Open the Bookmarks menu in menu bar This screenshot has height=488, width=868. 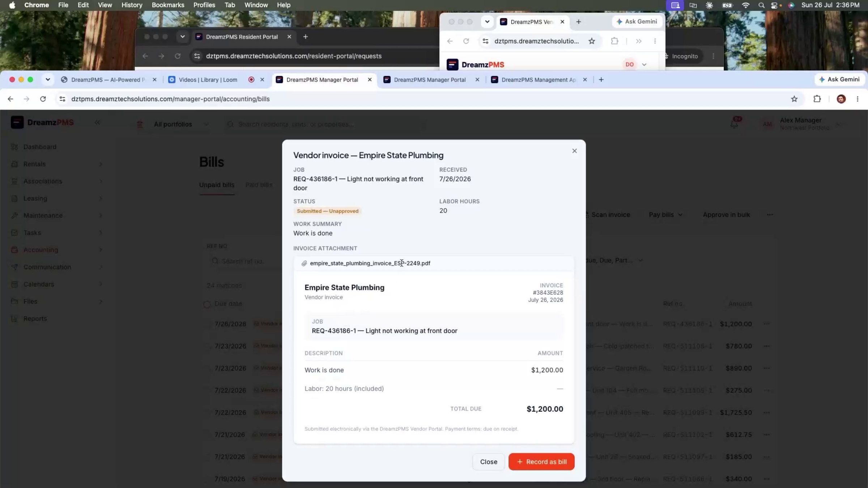tap(168, 5)
